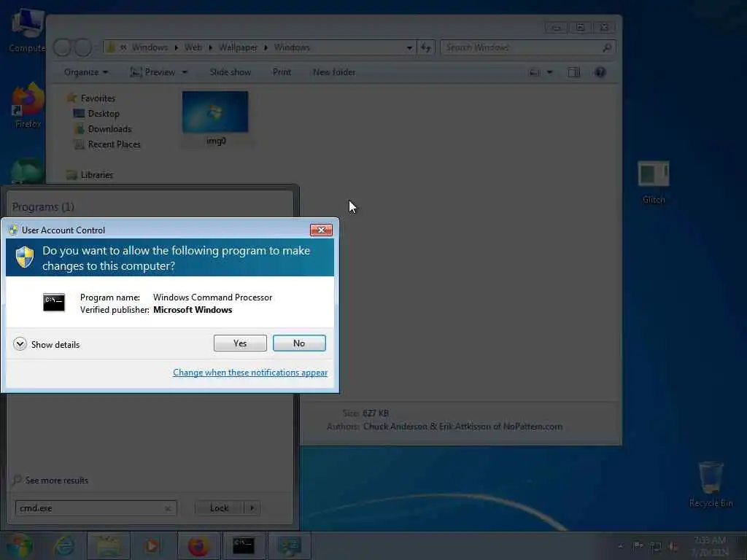This screenshot has width=747, height=560.
Task: Click Wallpaper in the address breadcrumb
Action: (238, 47)
